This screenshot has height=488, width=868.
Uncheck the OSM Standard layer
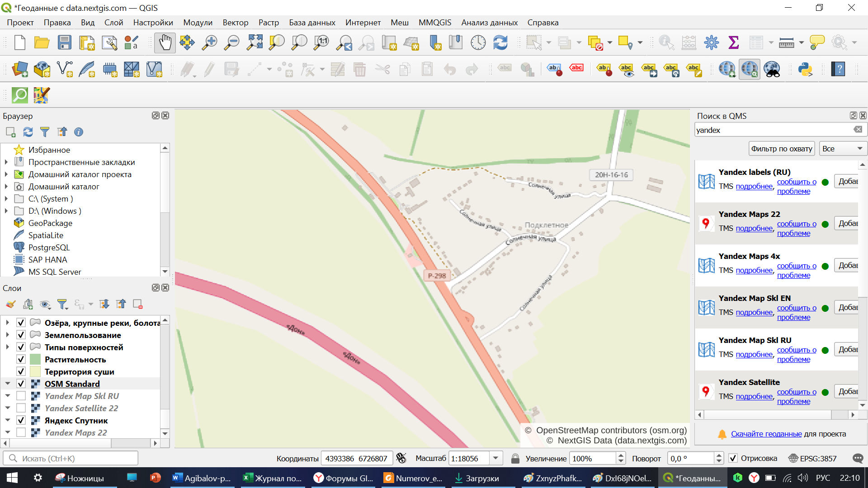click(21, 384)
